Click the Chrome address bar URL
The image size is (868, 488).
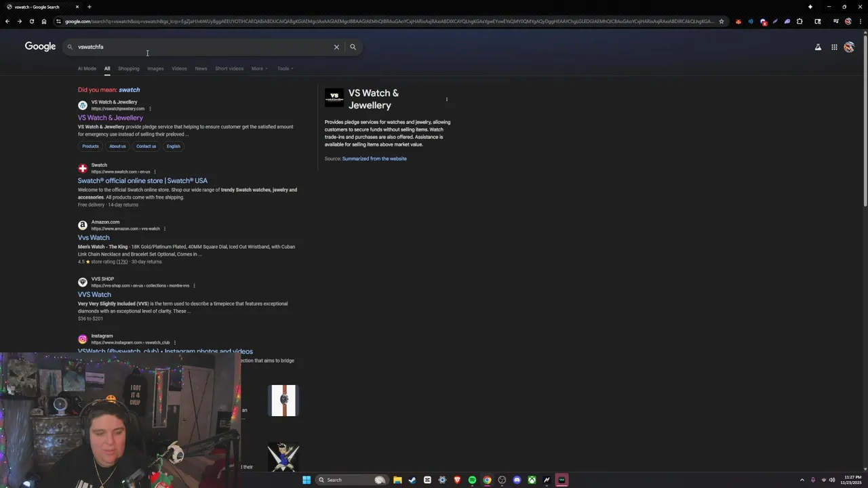pyautogui.click(x=389, y=22)
